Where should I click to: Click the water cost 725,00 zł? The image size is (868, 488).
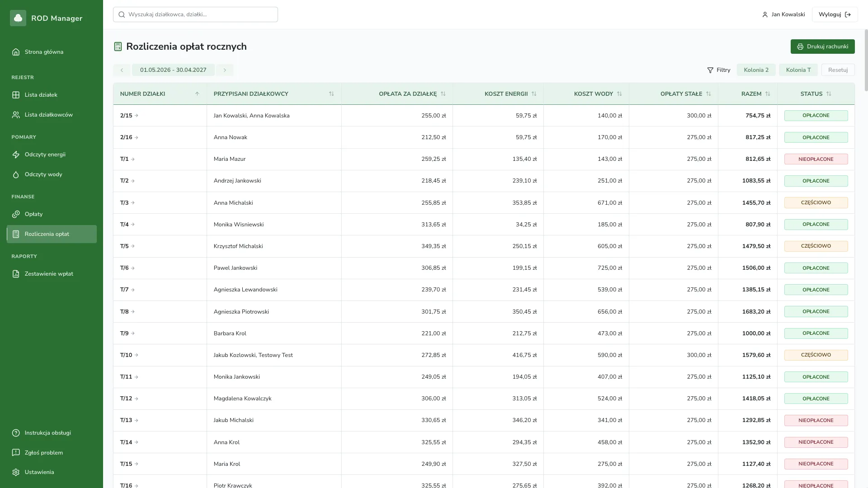tap(610, 268)
